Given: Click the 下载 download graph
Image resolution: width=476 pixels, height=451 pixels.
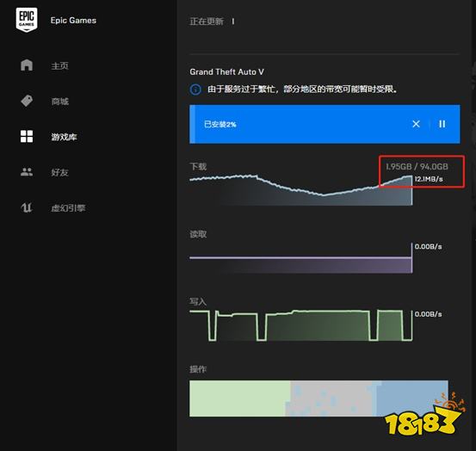Looking at the screenshot, I should click(301, 190).
